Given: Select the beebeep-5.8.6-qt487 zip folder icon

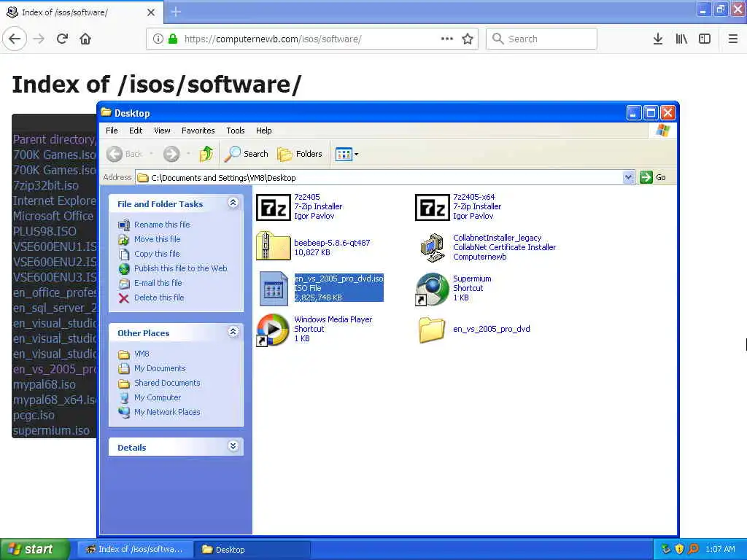Looking at the screenshot, I should tap(273, 246).
